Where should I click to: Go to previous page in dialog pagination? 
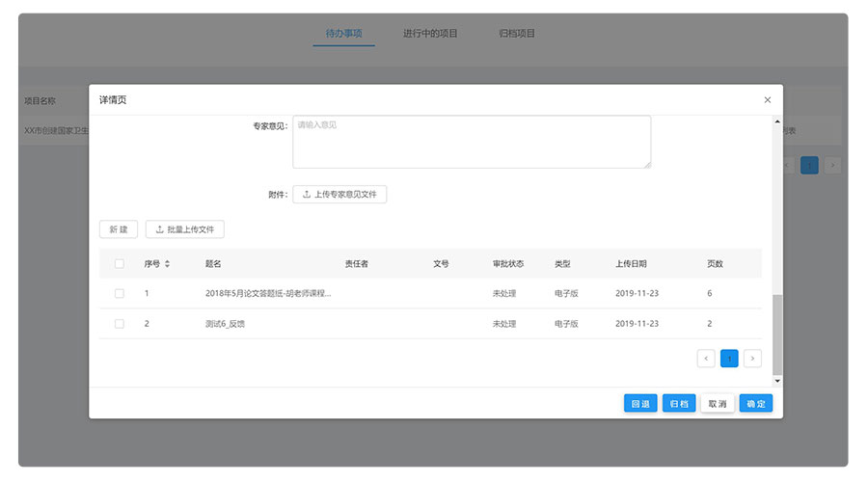(x=706, y=359)
